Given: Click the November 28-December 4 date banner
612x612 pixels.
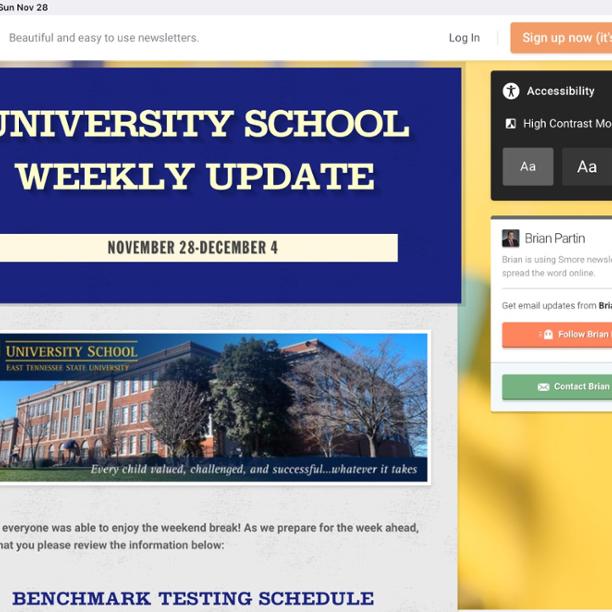Looking at the screenshot, I should point(193,248).
